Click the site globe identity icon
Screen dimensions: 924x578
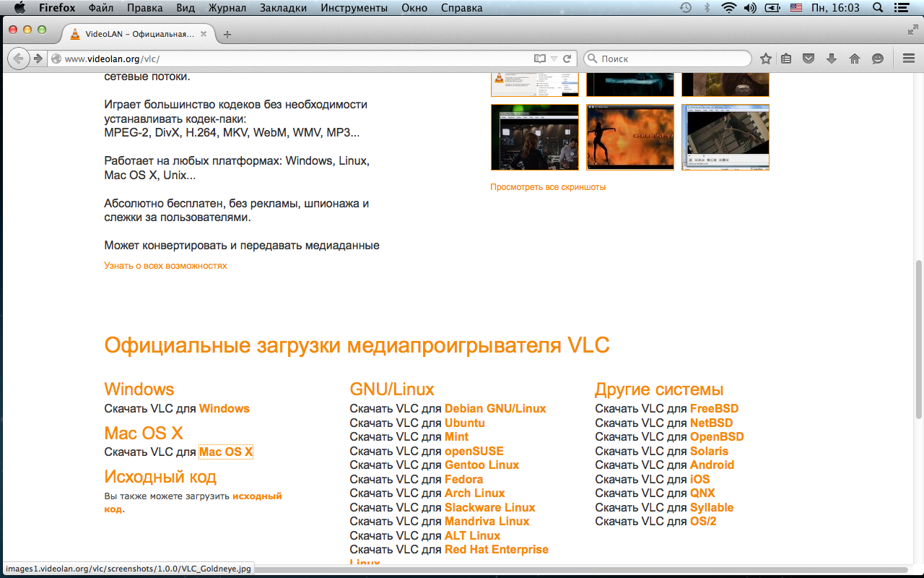(56, 59)
